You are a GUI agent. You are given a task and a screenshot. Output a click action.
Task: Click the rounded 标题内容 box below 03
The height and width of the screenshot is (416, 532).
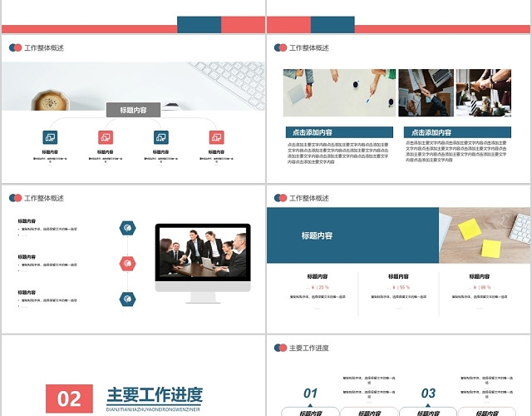[428, 412]
